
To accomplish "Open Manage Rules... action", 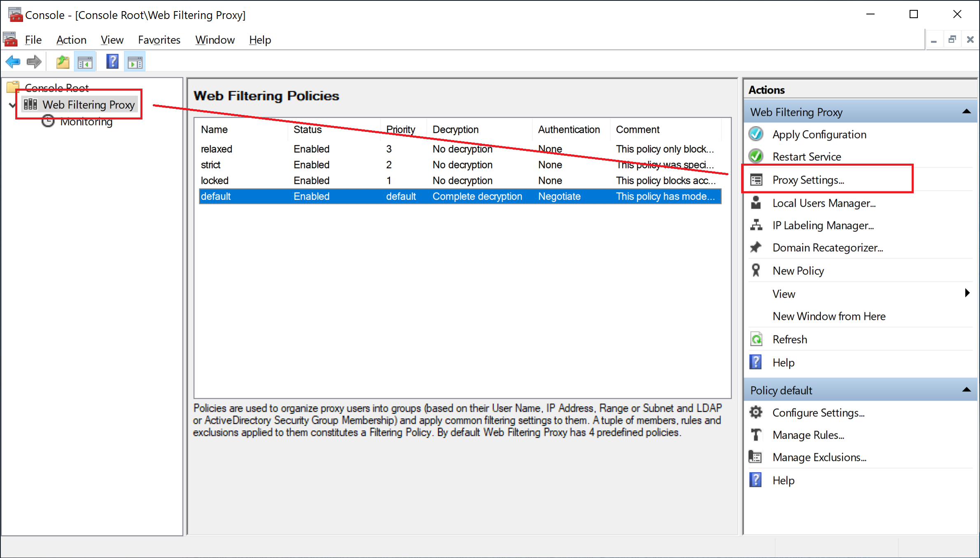I will tap(808, 435).
